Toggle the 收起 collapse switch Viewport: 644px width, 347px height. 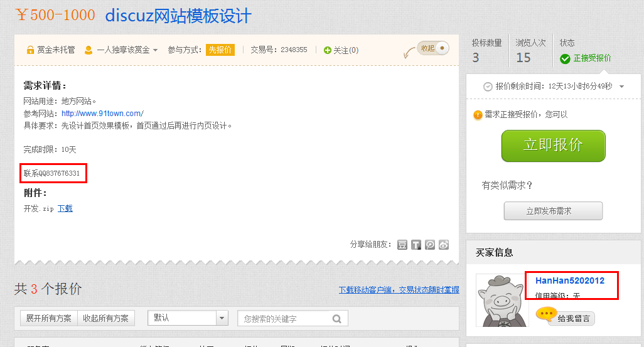click(x=433, y=48)
